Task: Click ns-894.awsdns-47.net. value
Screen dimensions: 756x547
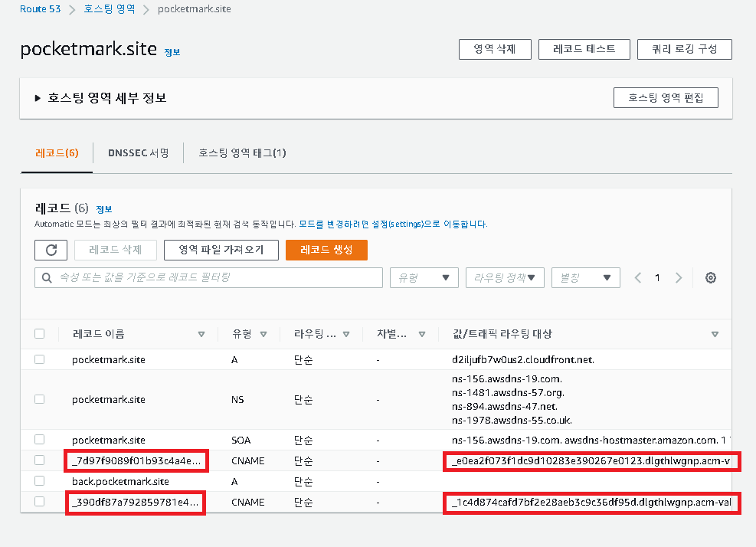Action: pos(505,406)
